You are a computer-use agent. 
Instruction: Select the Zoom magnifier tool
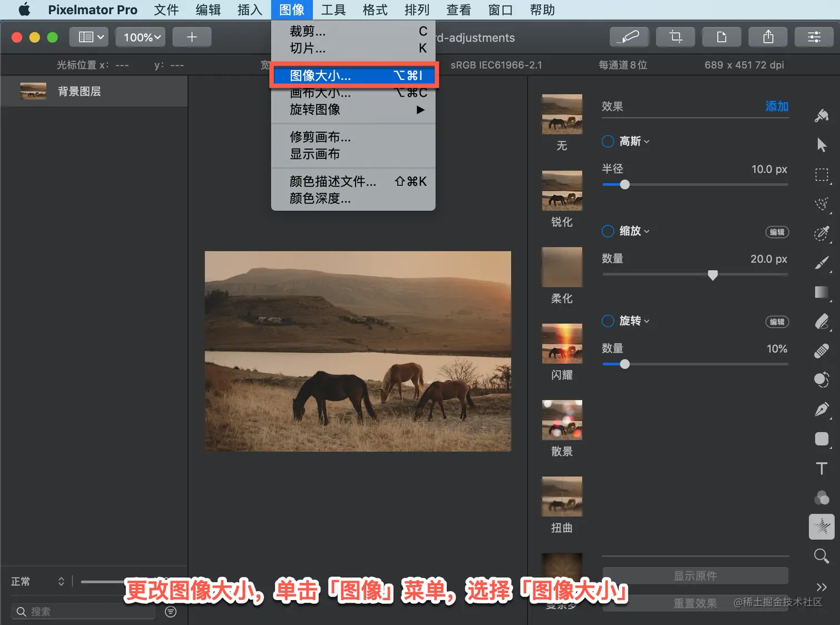(822, 556)
